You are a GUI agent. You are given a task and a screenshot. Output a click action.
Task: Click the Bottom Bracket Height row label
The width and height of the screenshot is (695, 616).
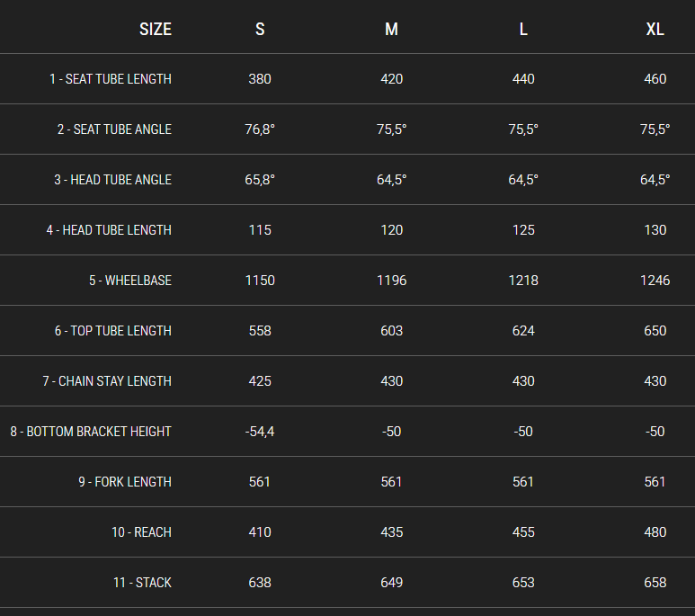[x=91, y=432]
